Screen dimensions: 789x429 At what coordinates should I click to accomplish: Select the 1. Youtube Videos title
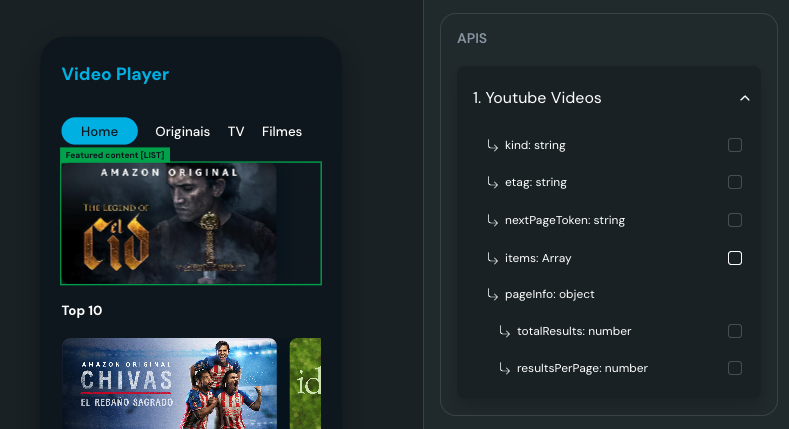tap(537, 98)
